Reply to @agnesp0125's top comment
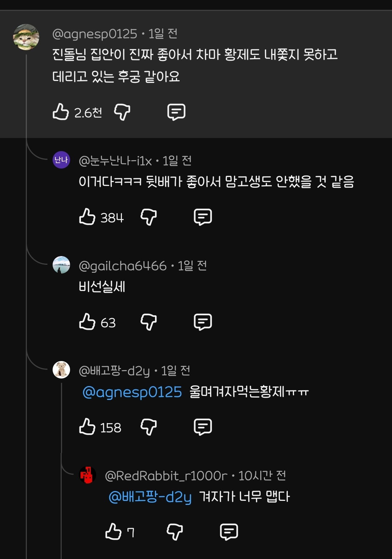The image size is (392, 559). coord(176,112)
